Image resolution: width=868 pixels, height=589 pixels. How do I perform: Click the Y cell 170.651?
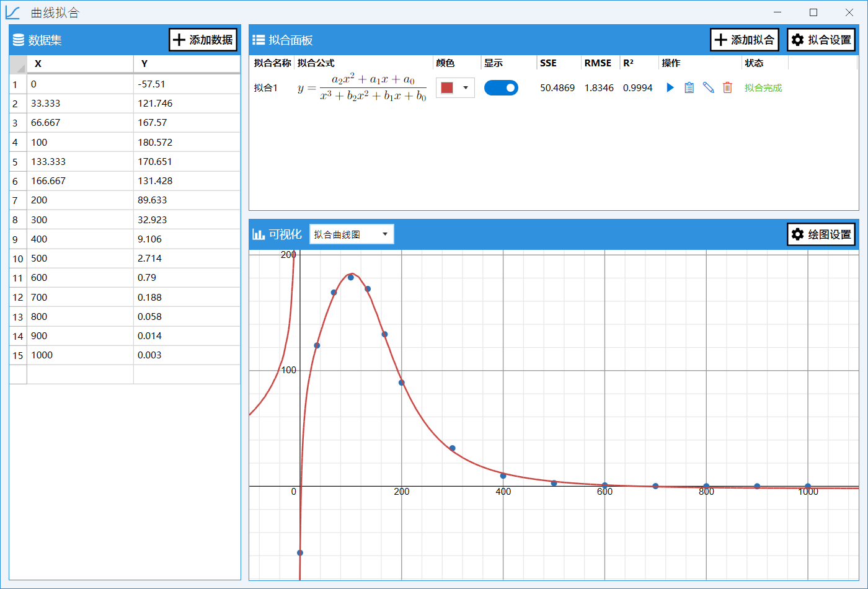[x=187, y=162]
